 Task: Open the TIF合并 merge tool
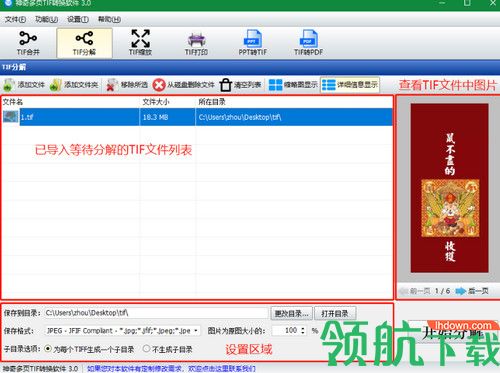tap(28, 43)
